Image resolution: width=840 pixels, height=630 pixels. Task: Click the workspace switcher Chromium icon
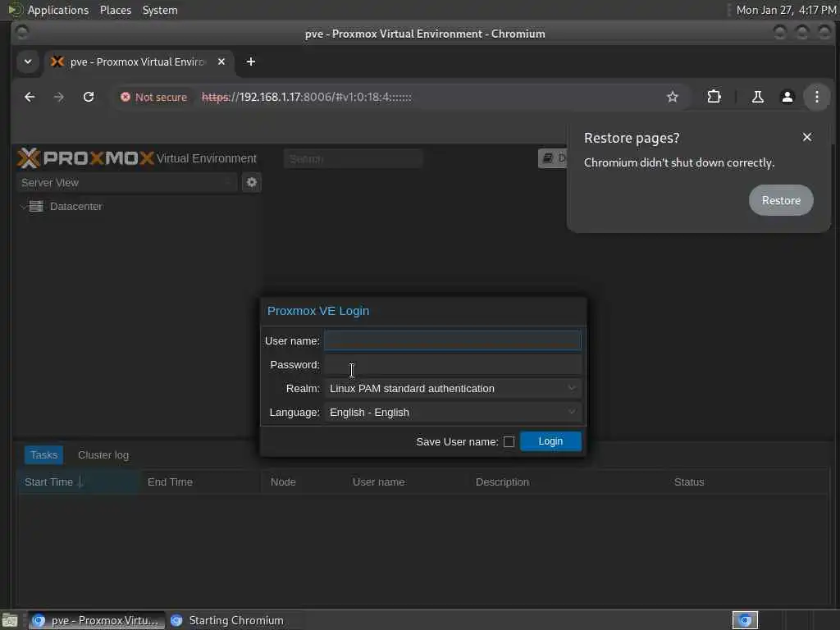(x=745, y=620)
